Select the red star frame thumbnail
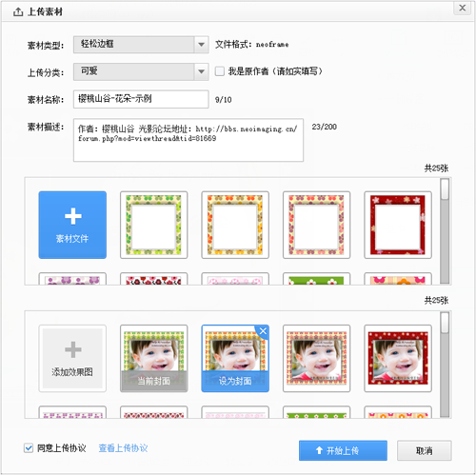This screenshot has height=475, width=476. coord(398,225)
